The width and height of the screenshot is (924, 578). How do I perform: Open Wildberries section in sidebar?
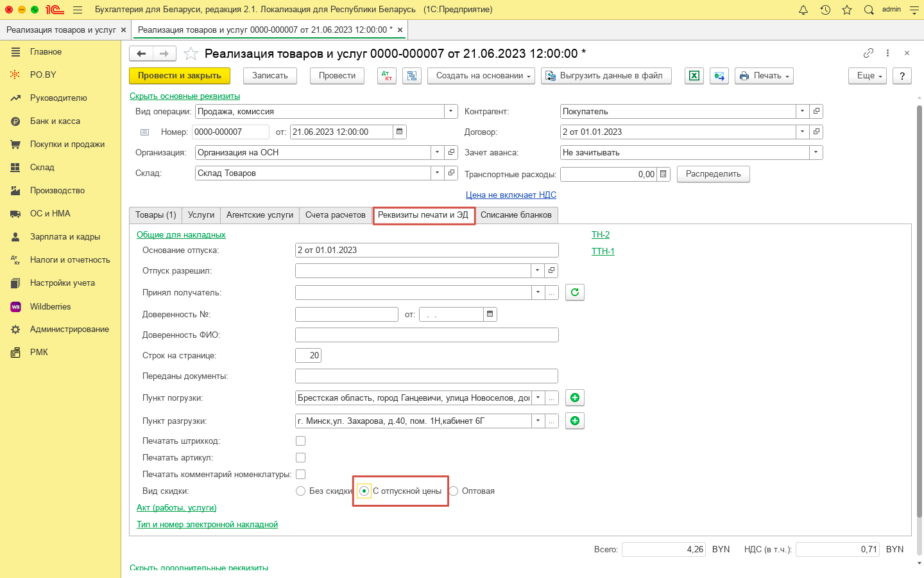click(x=60, y=306)
